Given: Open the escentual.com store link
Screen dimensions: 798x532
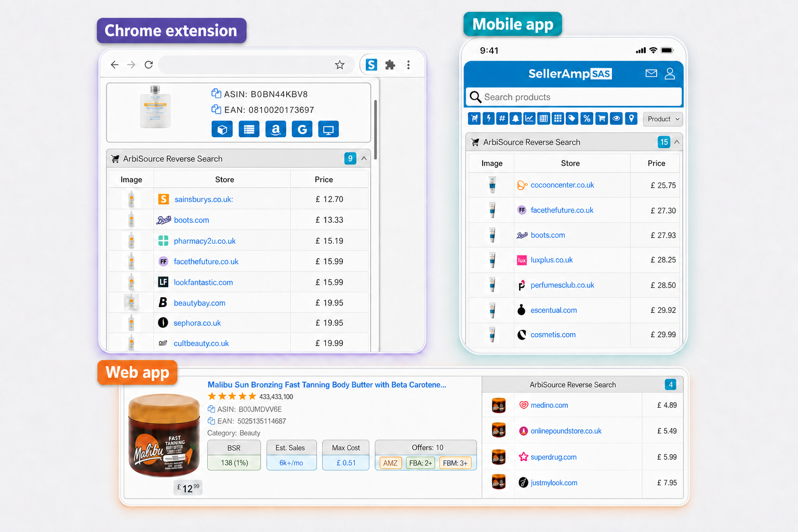Looking at the screenshot, I should (x=554, y=310).
